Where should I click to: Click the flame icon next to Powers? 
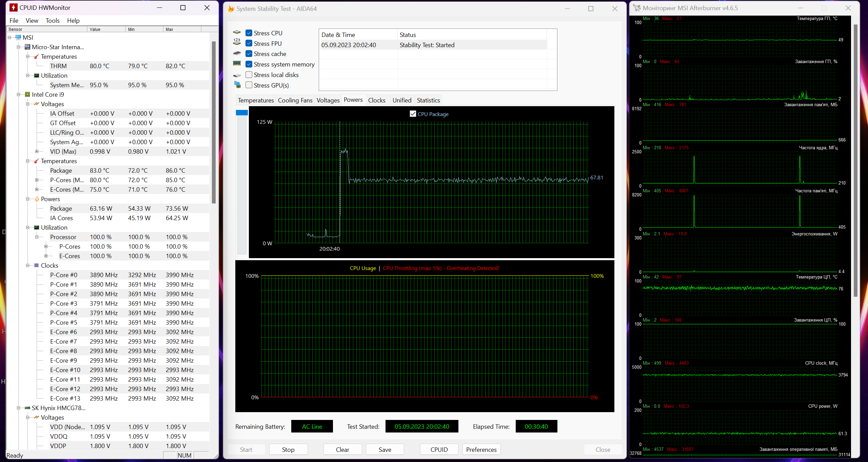[x=37, y=199]
